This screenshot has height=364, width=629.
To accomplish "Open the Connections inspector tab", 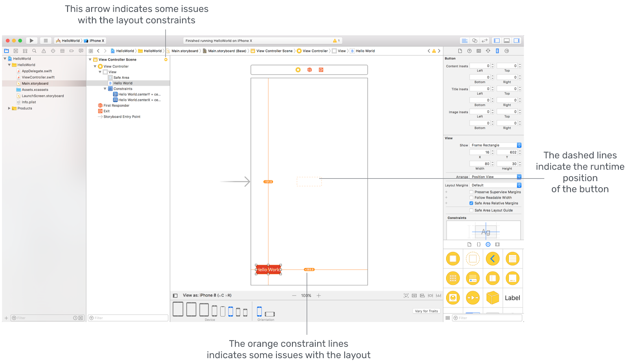I will tap(507, 51).
